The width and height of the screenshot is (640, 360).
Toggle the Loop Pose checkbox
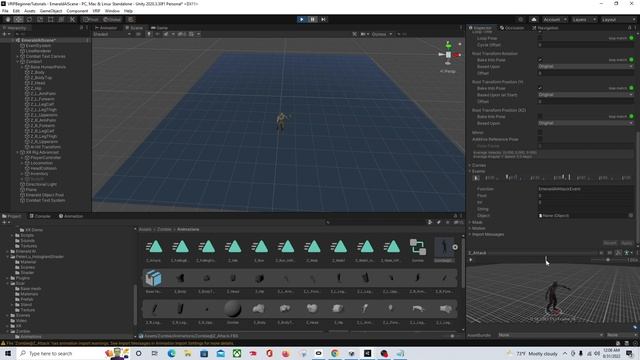pyautogui.click(x=540, y=38)
